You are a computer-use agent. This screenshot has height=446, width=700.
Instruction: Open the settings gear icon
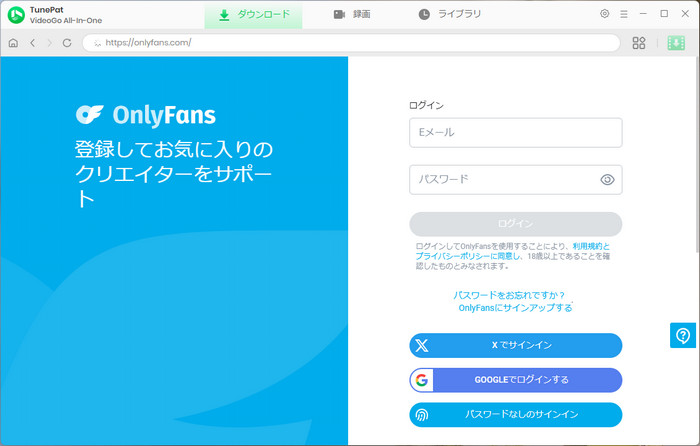pos(604,14)
